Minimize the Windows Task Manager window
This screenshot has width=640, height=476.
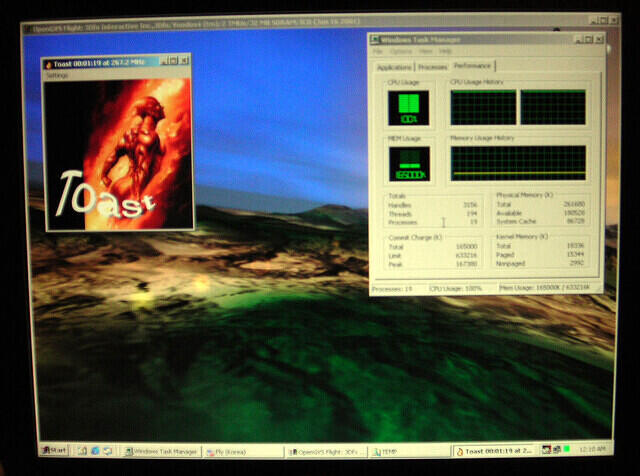coord(579,39)
